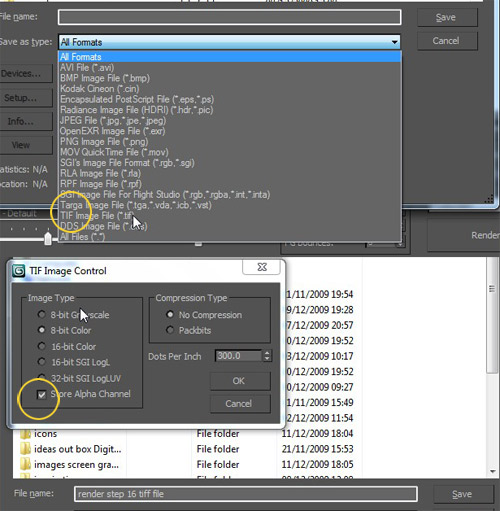The image size is (500, 511).
Task: Pick MOV QuickTime File (*.mov) format
Action: coord(230,152)
